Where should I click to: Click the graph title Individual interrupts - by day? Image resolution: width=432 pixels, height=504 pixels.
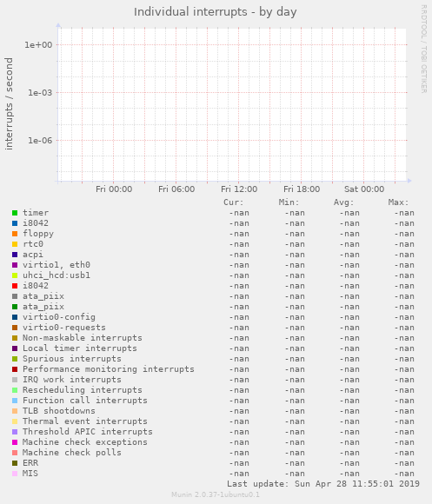pos(215,12)
